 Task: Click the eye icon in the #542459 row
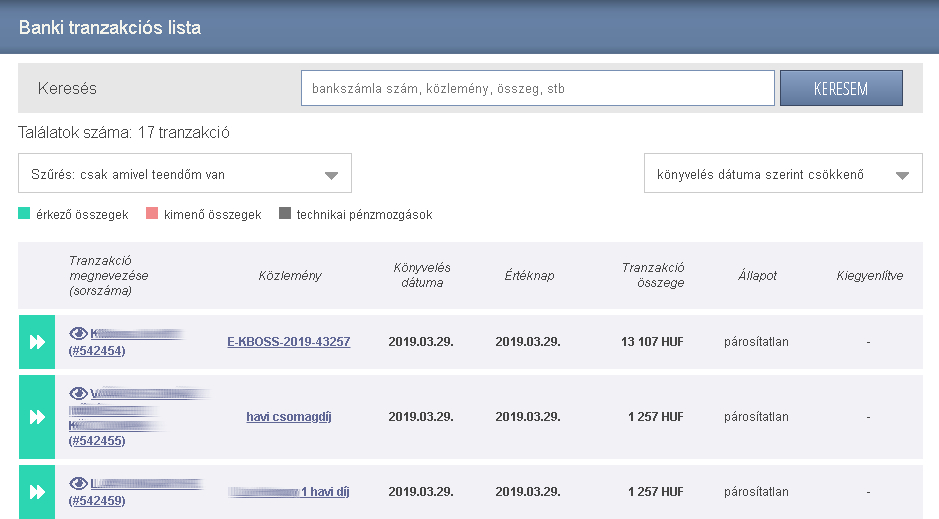pos(78,483)
